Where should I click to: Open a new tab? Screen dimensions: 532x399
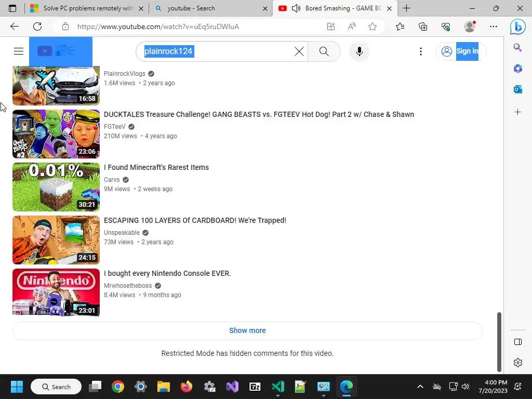tap(406, 8)
